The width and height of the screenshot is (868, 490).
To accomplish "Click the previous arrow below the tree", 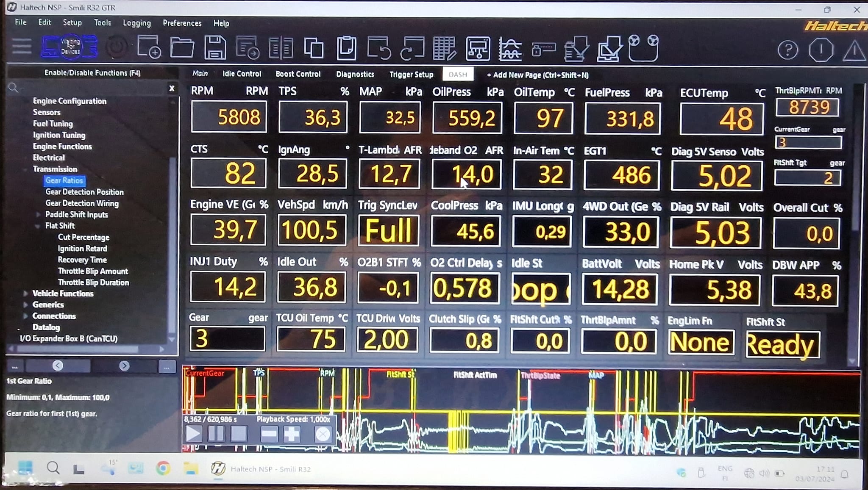I will tap(58, 365).
